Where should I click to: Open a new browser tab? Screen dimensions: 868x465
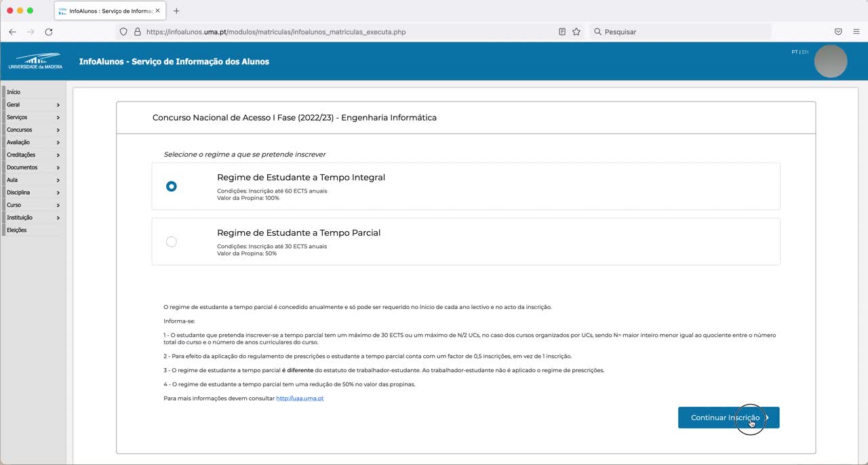click(176, 11)
